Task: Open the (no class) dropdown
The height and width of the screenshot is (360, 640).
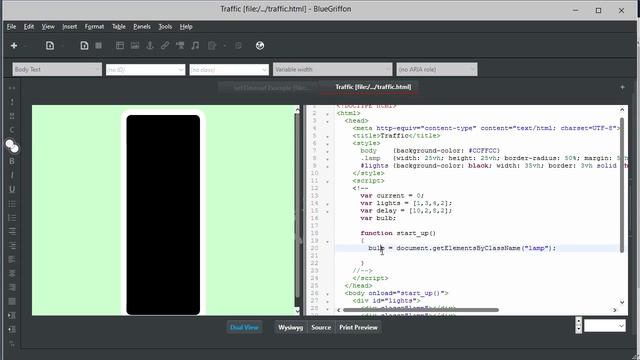Action: tap(229, 70)
